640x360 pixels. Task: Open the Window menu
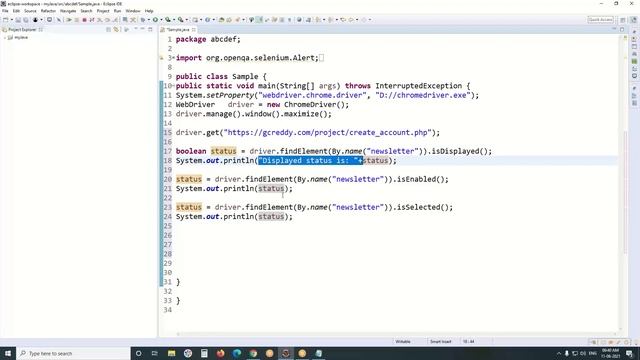pos(133,11)
